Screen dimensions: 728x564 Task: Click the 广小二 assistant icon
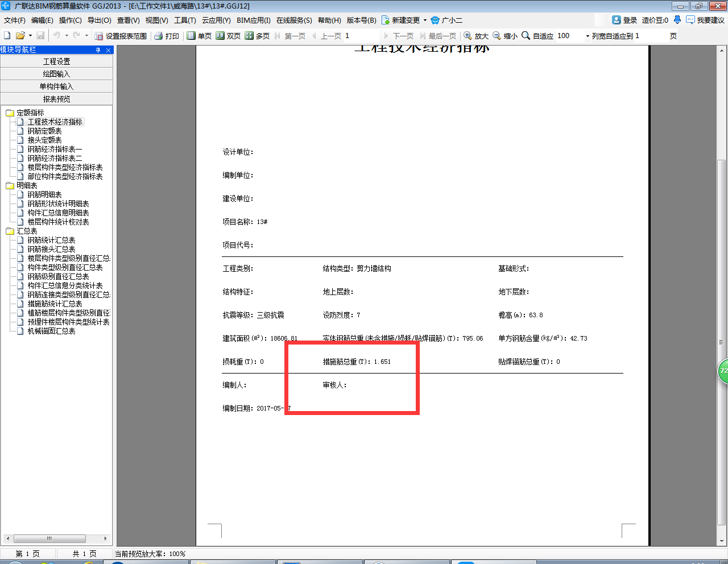[435, 20]
